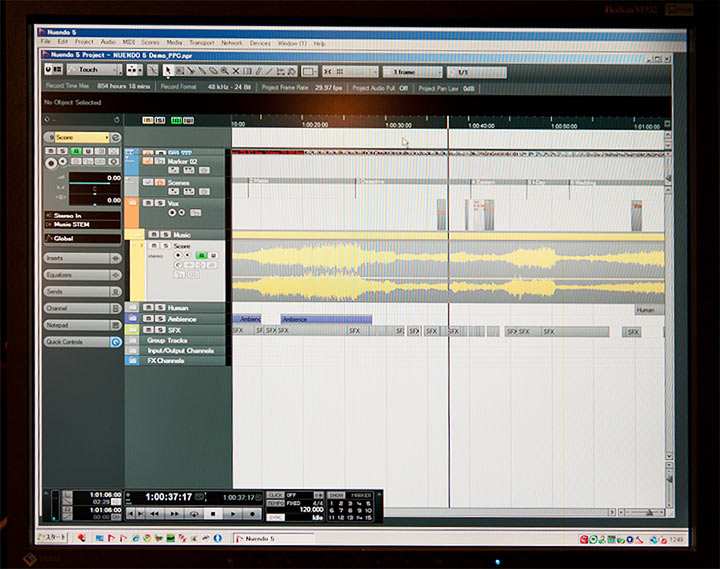Open the Edit Instrument 'e' button beside Score
Image resolution: width=720 pixels, height=569 pixels.
click(x=116, y=137)
